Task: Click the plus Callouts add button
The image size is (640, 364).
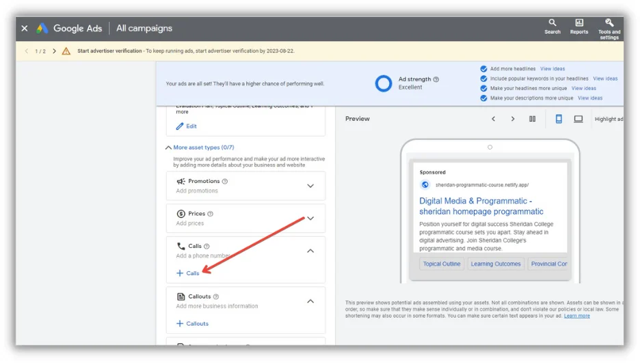Action: pos(192,324)
